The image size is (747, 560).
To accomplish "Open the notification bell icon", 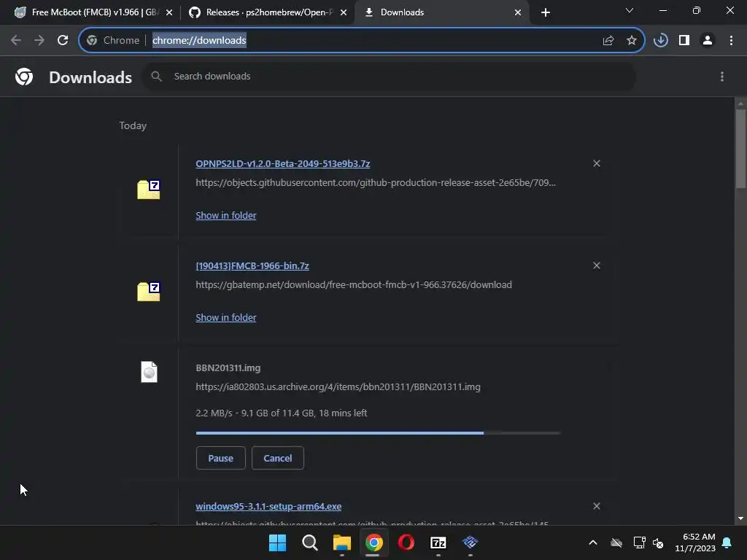I will pyautogui.click(x=727, y=542).
